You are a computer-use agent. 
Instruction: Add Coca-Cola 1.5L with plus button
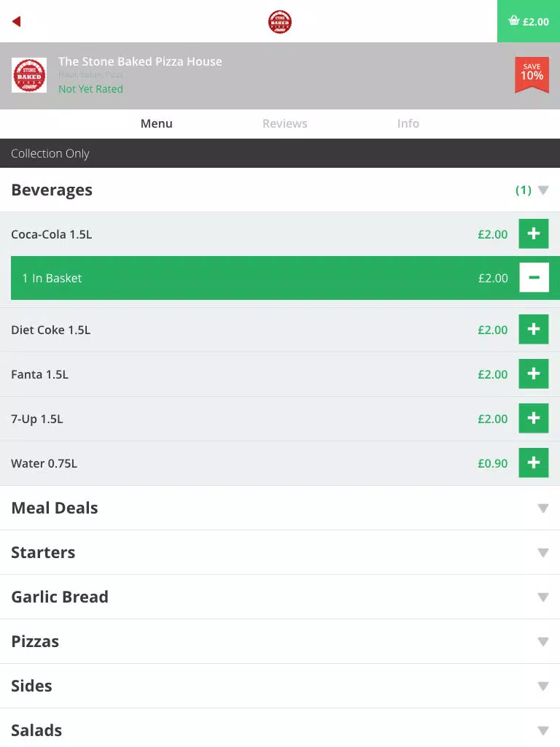[x=534, y=234]
